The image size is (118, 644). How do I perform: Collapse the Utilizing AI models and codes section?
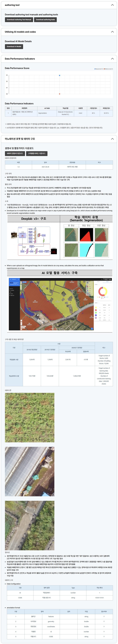[112, 32]
